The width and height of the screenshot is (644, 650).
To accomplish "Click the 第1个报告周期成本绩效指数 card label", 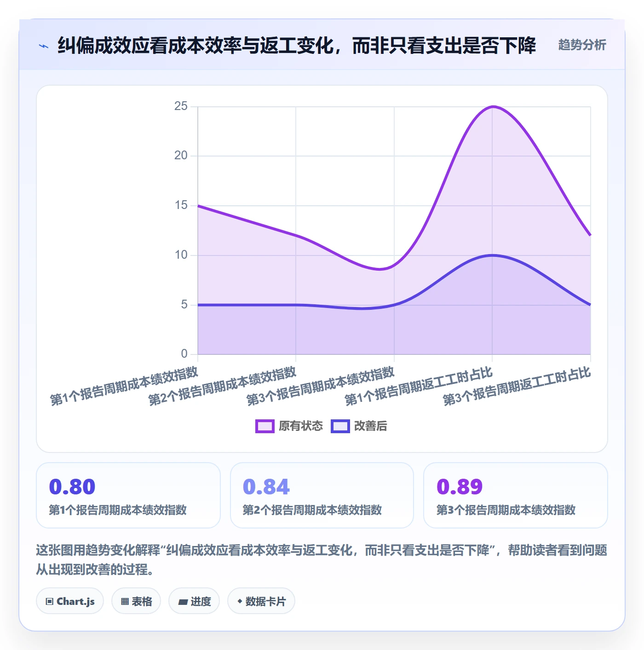I will [118, 510].
